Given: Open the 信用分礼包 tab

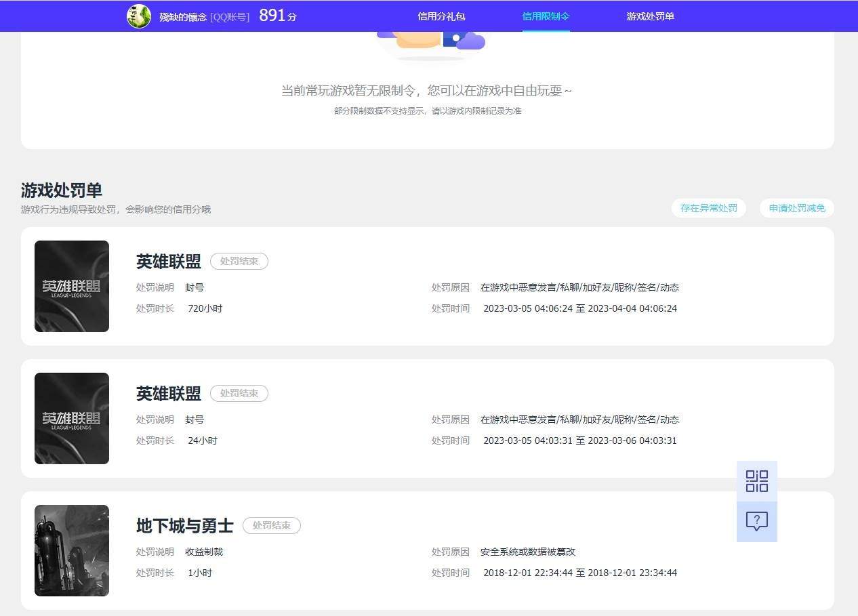Looking at the screenshot, I should 441,16.
